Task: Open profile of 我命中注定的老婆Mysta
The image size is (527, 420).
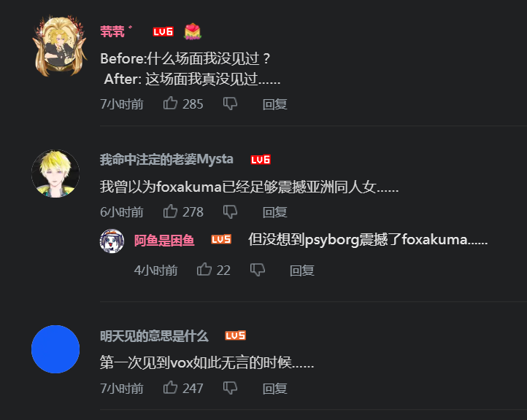Action: 166,159
